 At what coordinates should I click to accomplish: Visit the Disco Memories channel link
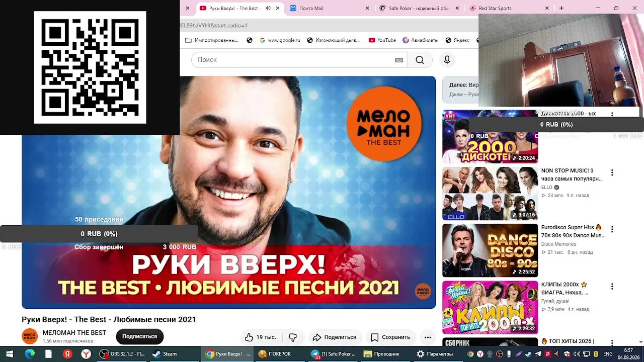[x=558, y=244]
